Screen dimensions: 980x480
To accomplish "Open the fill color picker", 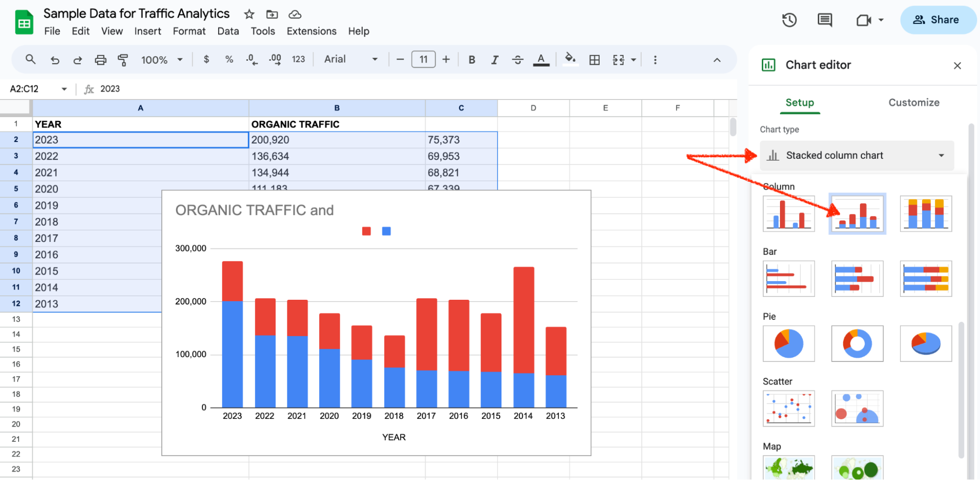I will pyautogui.click(x=570, y=59).
